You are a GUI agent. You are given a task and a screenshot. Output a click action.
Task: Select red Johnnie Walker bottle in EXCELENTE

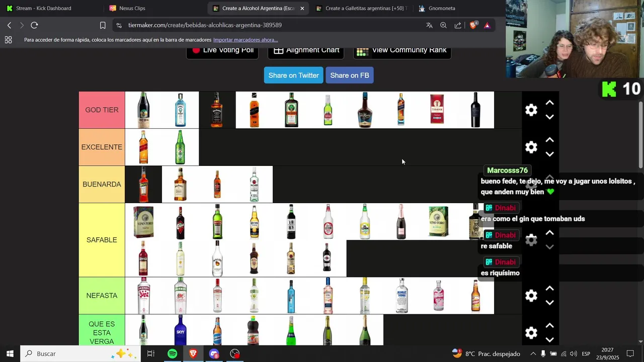143,147
